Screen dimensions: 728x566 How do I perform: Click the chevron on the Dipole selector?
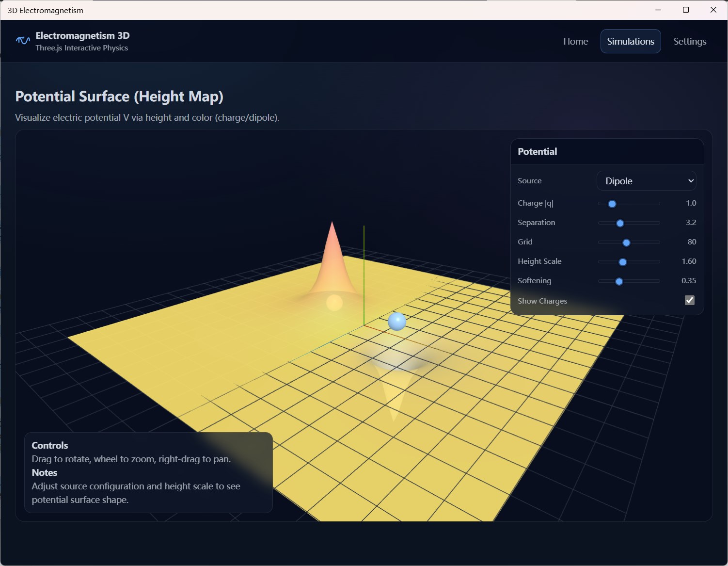[x=690, y=180]
